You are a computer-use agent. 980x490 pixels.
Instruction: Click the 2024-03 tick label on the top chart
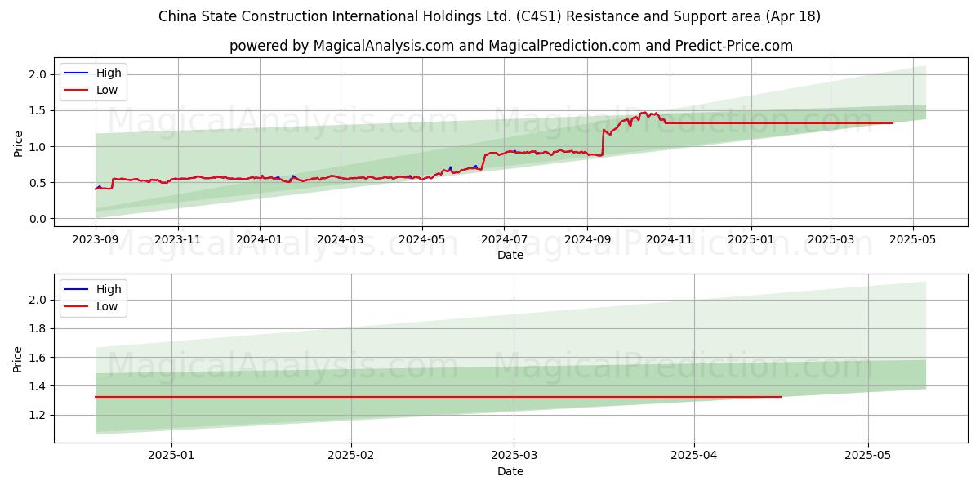(x=341, y=241)
